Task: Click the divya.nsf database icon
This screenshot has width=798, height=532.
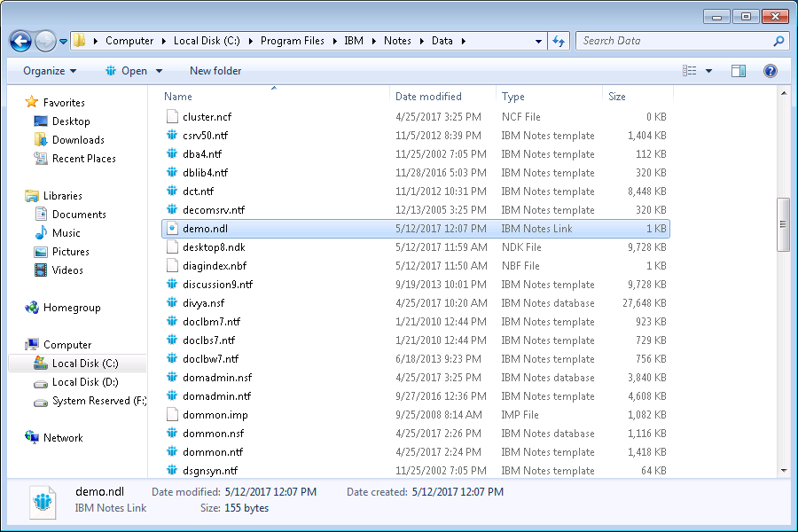Action: [172, 303]
